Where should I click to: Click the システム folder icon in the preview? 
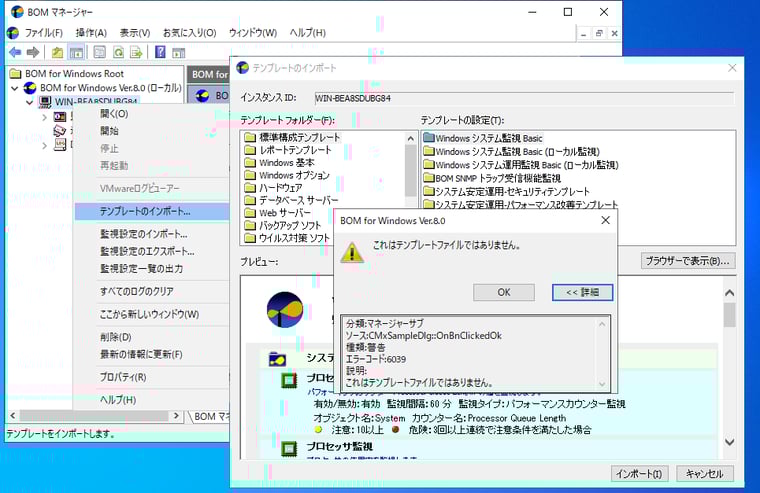(278, 359)
